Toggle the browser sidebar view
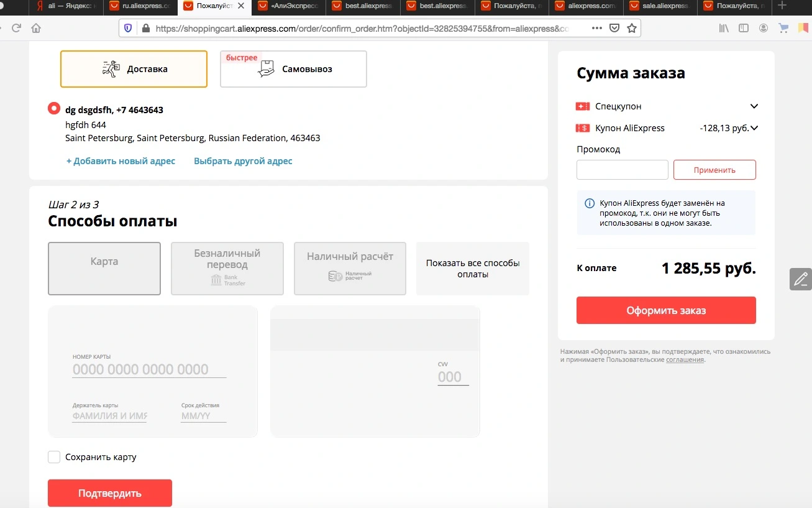 [x=744, y=29]
